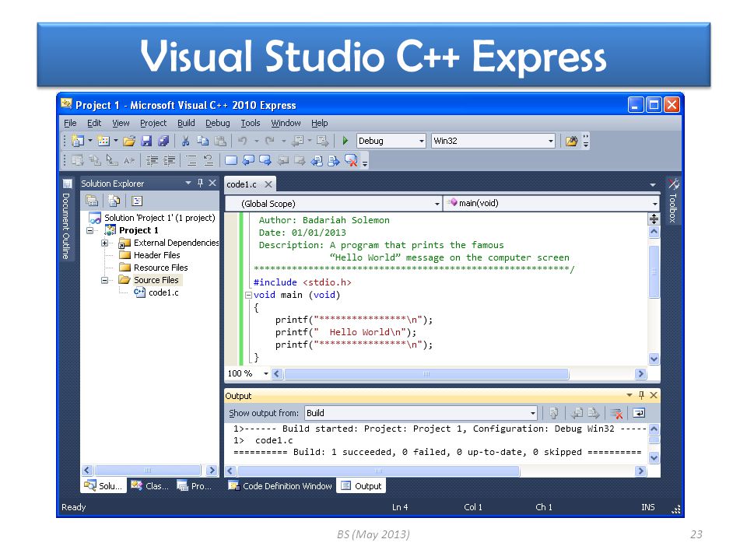Click the New Project toolbar icon
The height and width of the screenshot is (560, 747).
(x=78, y=141)
